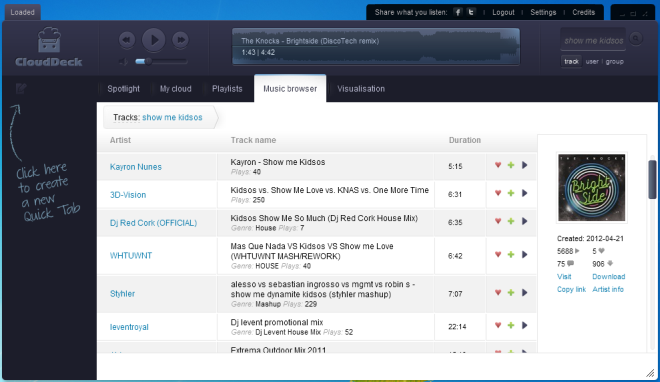Screen dimensions: 660x382
Task: Play 'Kayron - Show me Kidsos' track
Action: [524, 165]
